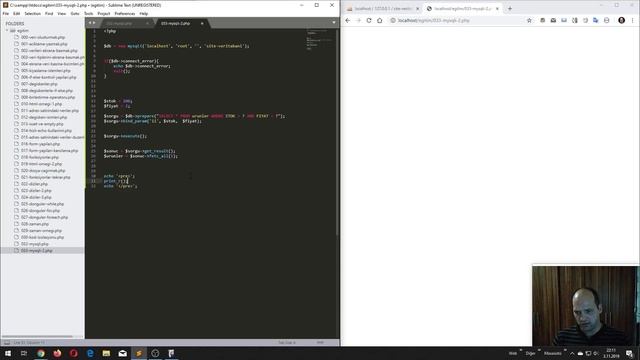Screen dimensions: 640x360
Task: Click the Sublime minimap
Action: [x=320, y=40]
